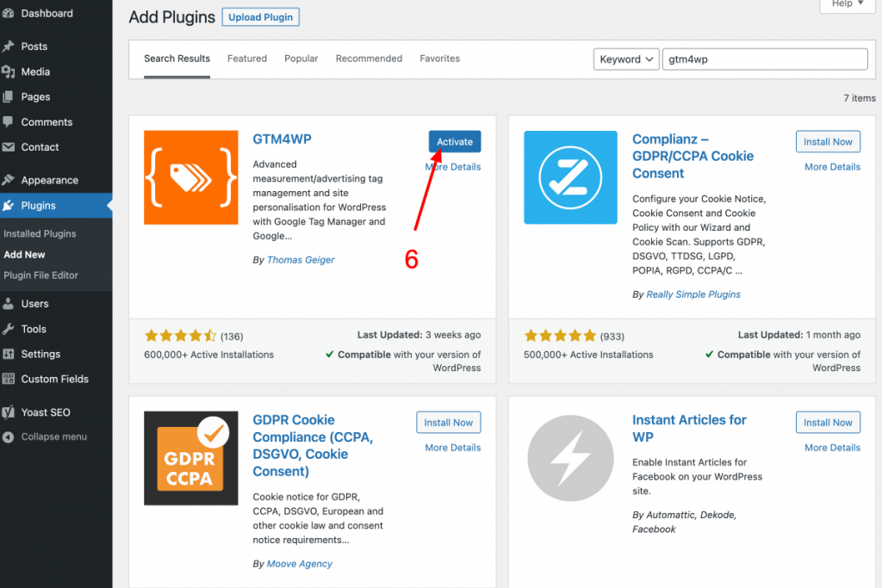Install the GDPR Cookie Compliance plugin
The width and height of the screenshot is (882, 588).
(448, 422)
